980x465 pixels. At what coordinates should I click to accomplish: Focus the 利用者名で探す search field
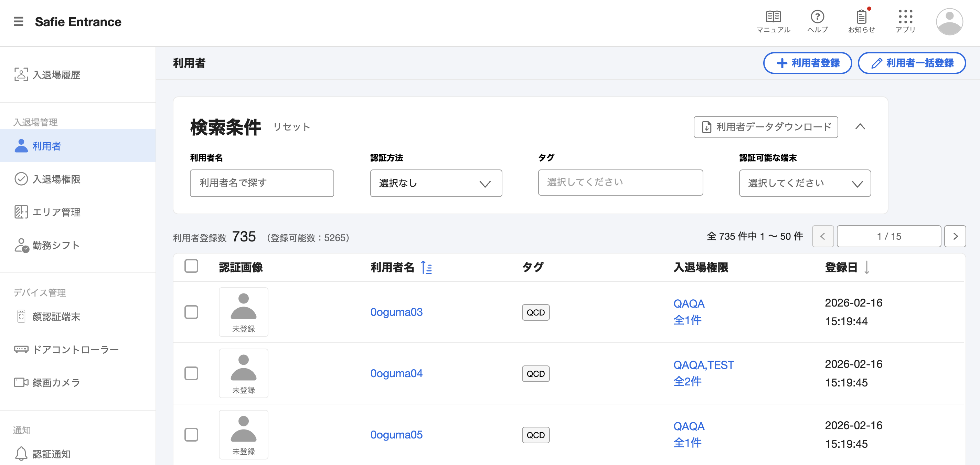point(262,183)
